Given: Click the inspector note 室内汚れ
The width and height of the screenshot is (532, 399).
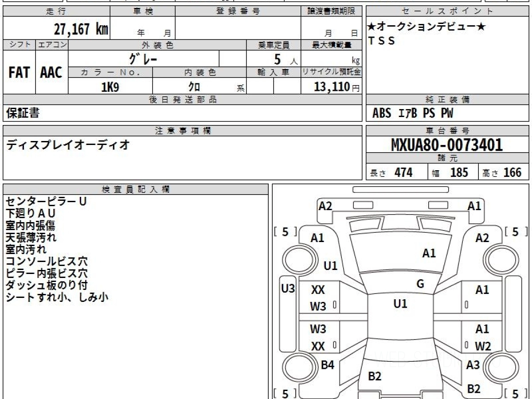Looking at the screenshot, I should pyautogui.click(x=26, y=249).
